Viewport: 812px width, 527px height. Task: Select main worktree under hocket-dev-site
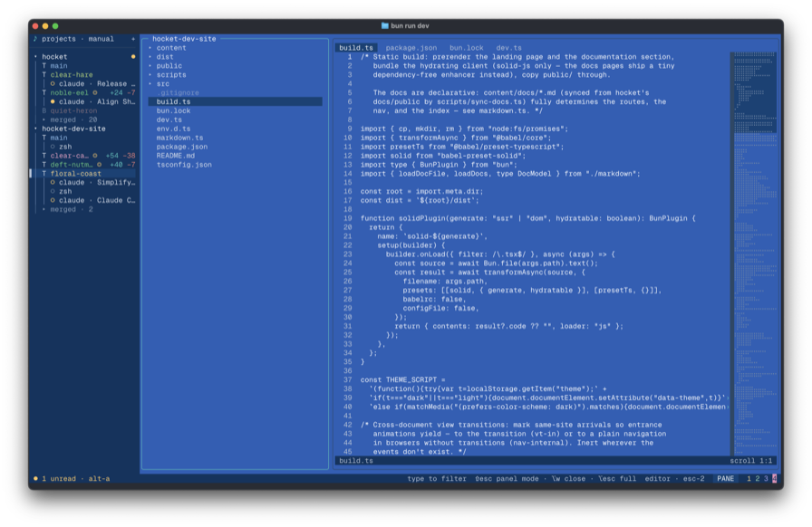pos(59,138)
